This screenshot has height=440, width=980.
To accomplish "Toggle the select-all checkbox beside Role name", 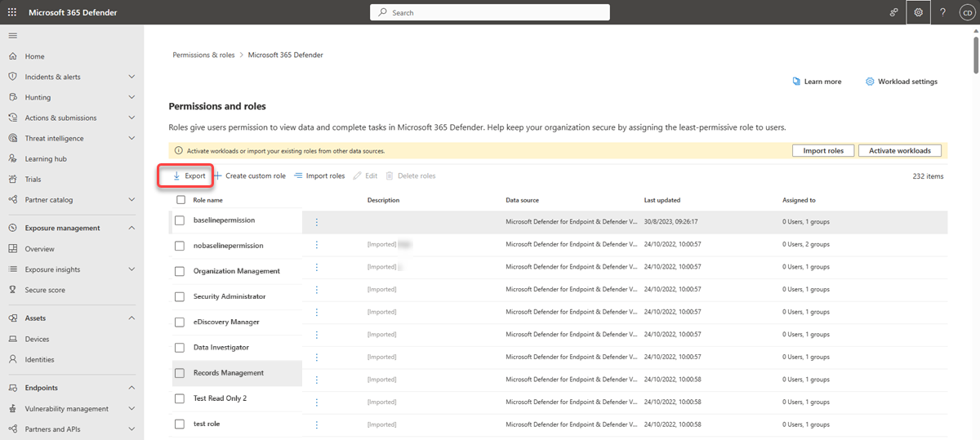I will (180, 200).
